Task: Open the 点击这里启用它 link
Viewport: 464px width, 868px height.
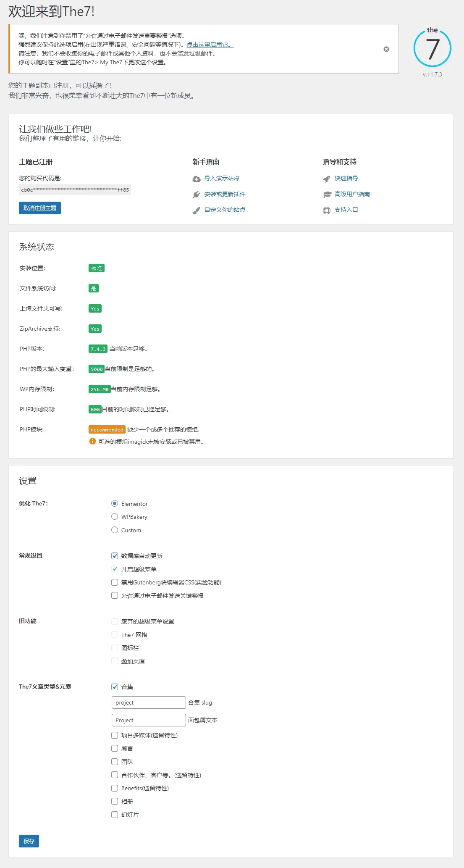Action: pyautogui.click(x=210, y=45)
